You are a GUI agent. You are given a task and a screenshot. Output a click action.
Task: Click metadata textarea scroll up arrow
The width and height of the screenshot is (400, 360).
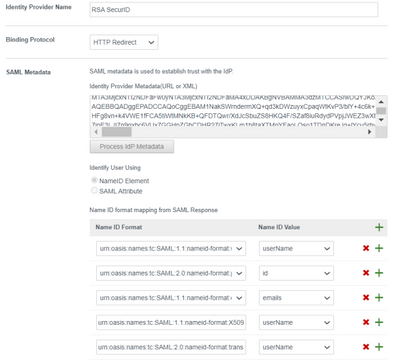[382, 102]
